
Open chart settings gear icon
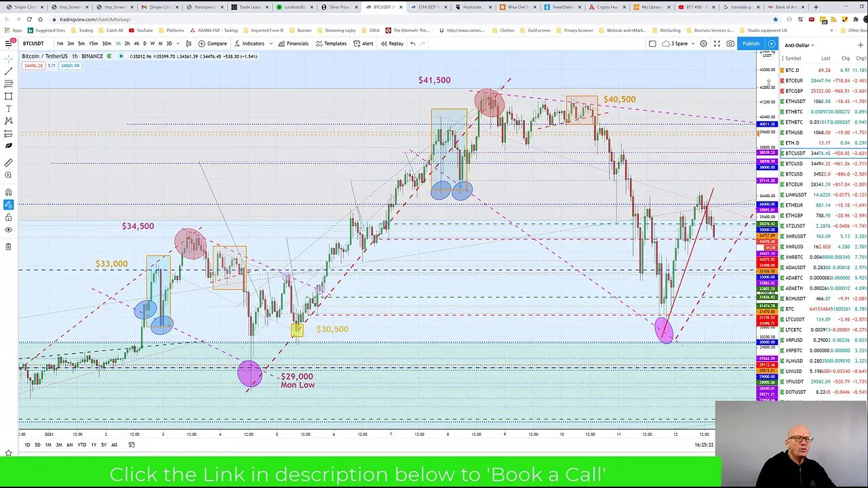point(703,43)
